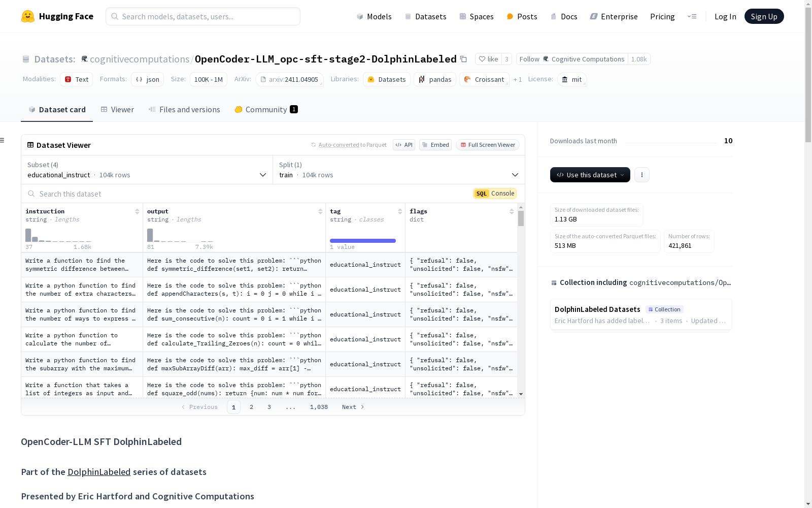Viewport: 812px width, 508px height.
Task: Click the Hugging Face logo icon
Action: tap(28, 16)
